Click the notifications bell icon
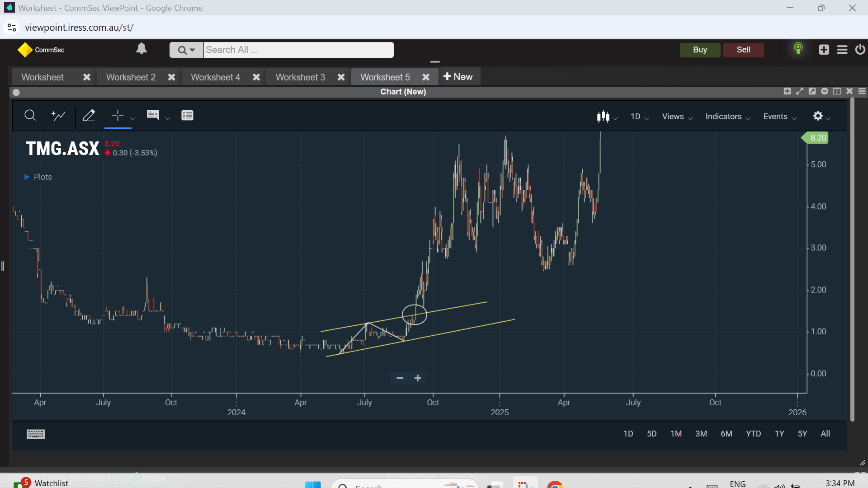This screenshot has height=488, width=868. (x=142, y=49)
